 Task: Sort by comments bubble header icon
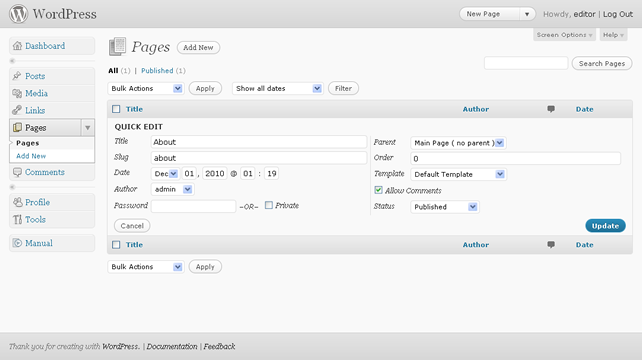[x=551, y=109]
